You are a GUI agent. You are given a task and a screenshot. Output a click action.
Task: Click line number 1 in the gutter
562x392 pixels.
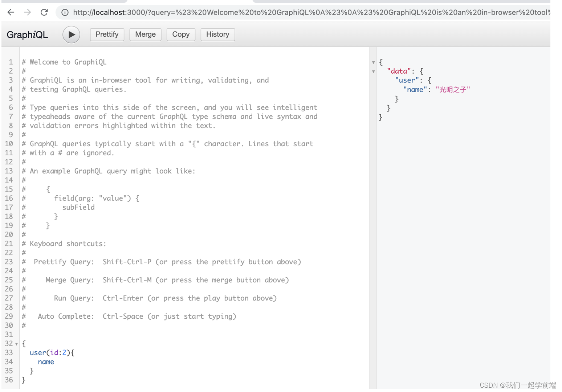(x=11, y=62)
